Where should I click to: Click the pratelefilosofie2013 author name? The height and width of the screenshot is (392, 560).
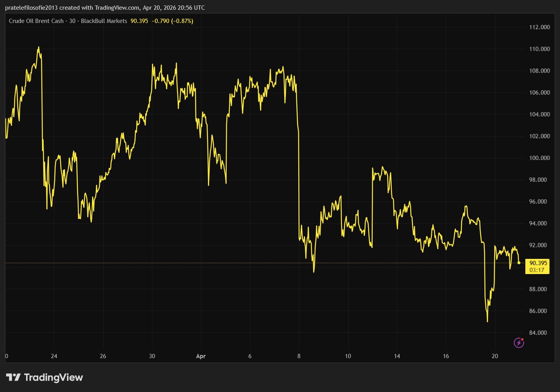(x=31, y=8)
